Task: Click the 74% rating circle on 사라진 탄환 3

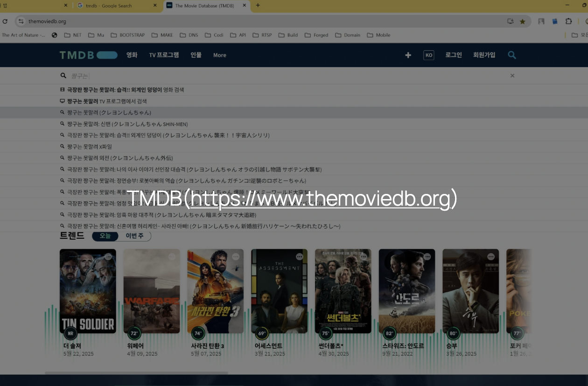Action: (x=198, y=333)
